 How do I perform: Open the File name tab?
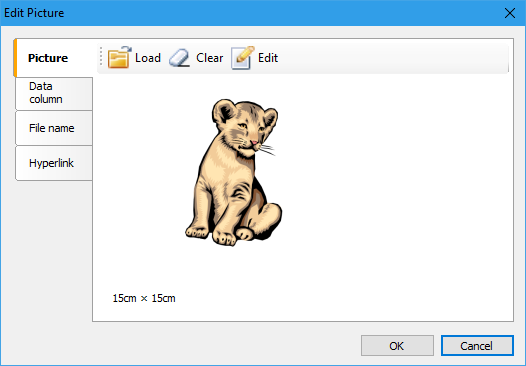tap(54, 128)
